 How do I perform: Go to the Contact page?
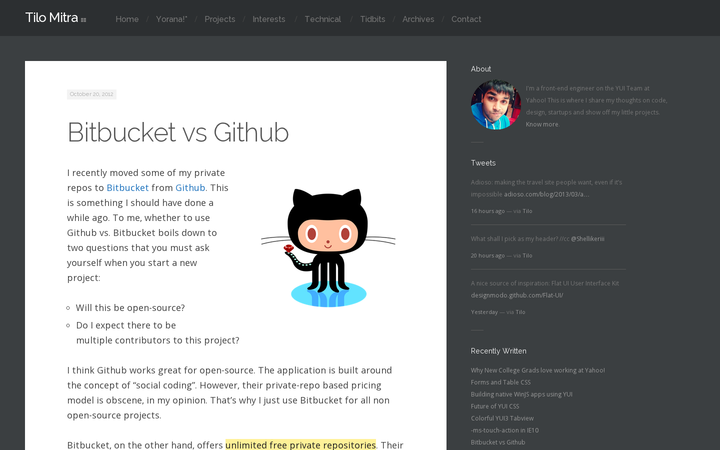(x=466, y=19)
